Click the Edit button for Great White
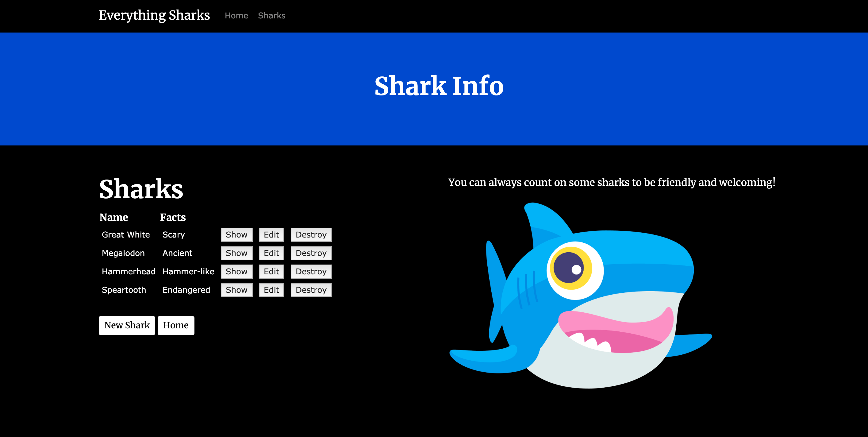 [271, 235]
